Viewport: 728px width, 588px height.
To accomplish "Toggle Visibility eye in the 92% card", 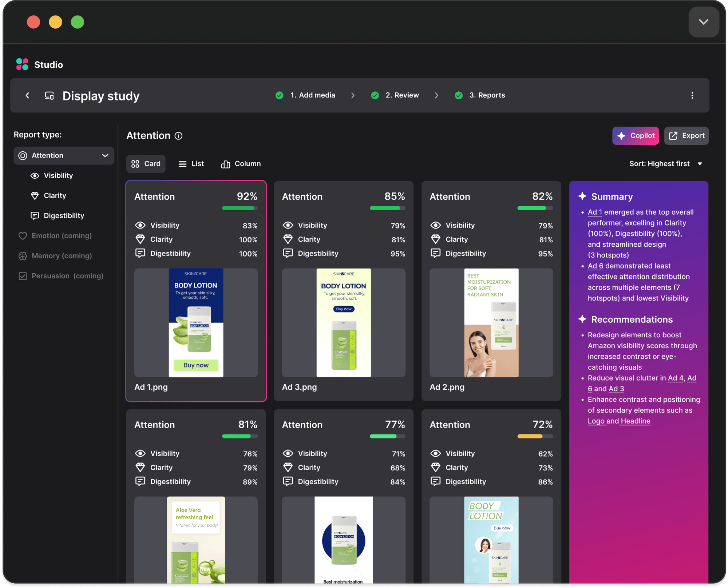I will click(x=140, y=225).
